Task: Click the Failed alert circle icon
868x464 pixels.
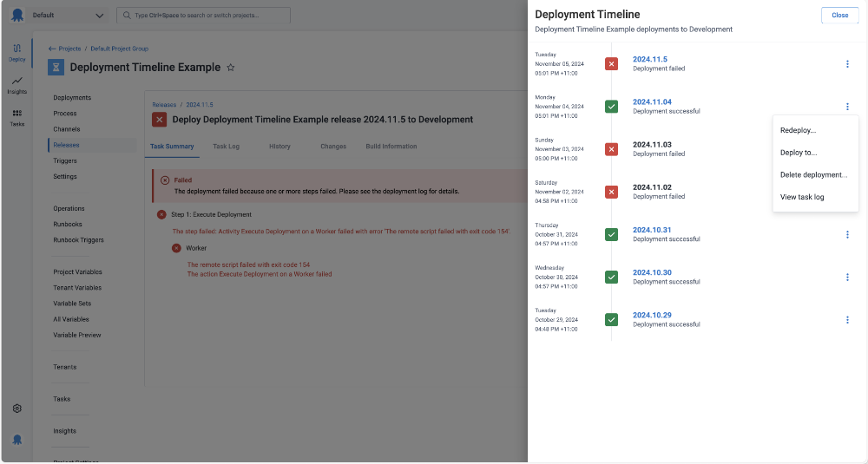Action: [164, 180]
